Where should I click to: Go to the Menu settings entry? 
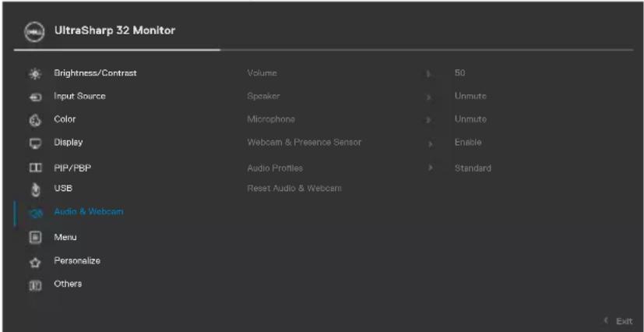click(x=65, y=237)
